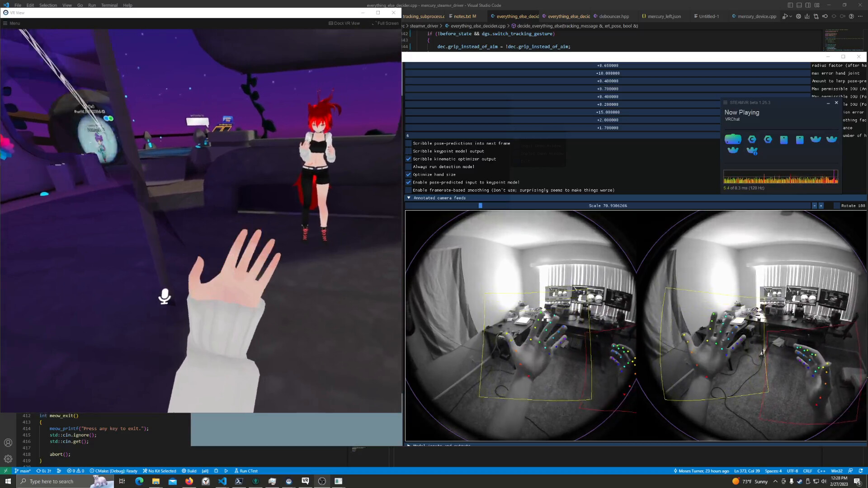Image resolution: width=868 pixels, height=488 pixels.
Task: Click the first controller icon in SteamVR
Action: click(x=752, y=140)
